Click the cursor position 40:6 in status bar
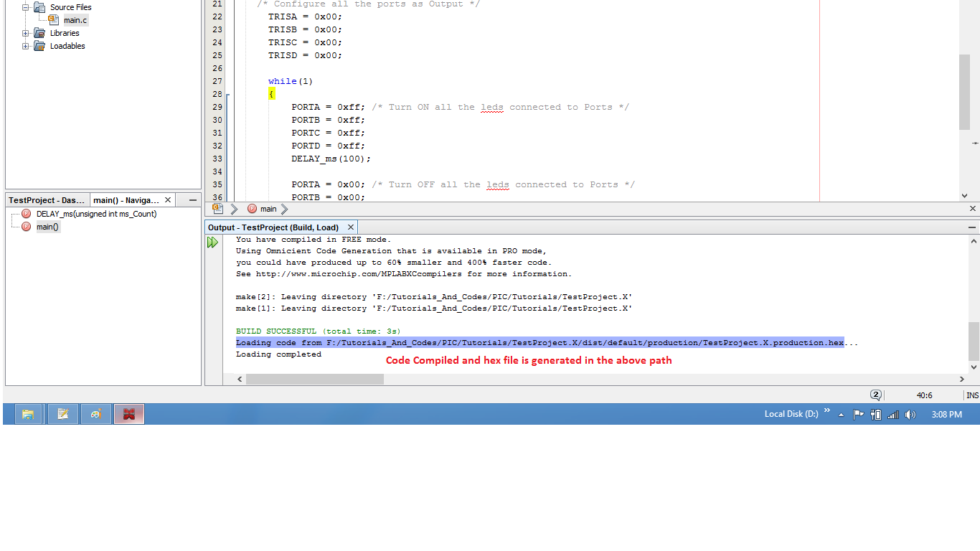Viewport: 980px width, 551px height. pos(924,395)
